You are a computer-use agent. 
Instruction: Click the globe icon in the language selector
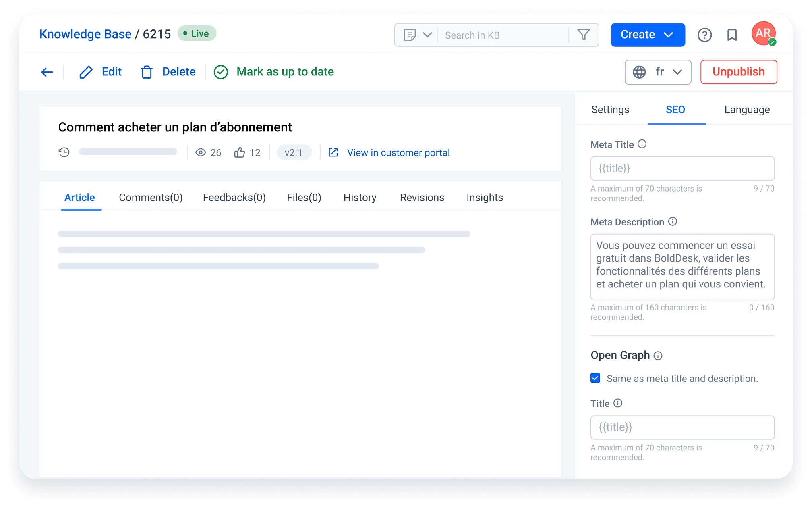[x=640, y=72]
